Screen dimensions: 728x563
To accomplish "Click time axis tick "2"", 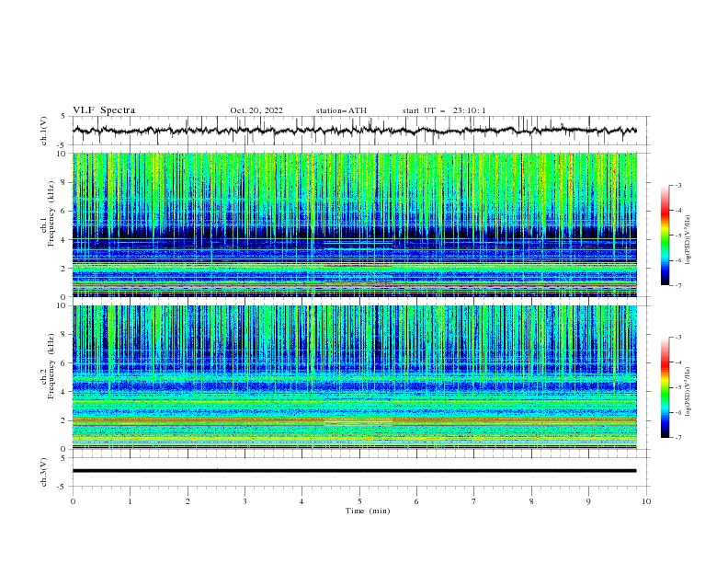I will click(x=188, y=501).
